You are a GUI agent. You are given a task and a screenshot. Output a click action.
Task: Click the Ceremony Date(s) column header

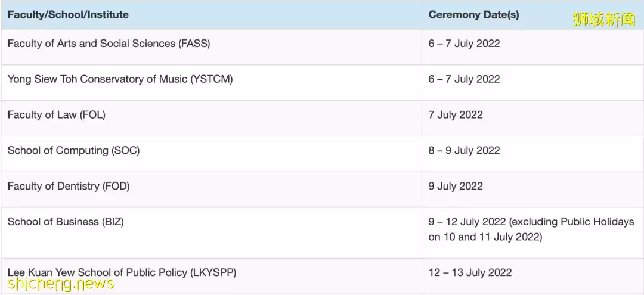point(473,15)
